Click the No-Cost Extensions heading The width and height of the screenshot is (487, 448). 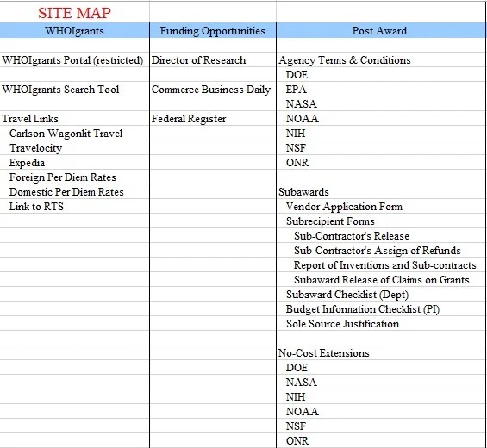[x=324, y=353]
